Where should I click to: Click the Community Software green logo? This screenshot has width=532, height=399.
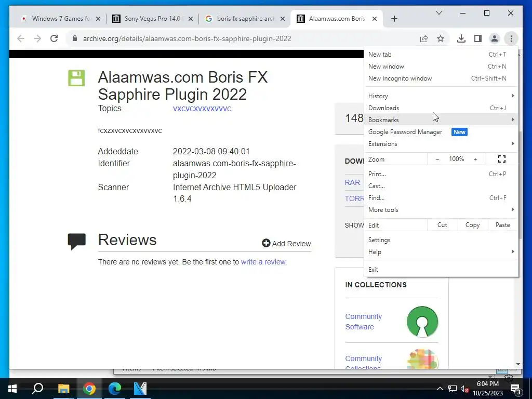click(x=422, y=322)
